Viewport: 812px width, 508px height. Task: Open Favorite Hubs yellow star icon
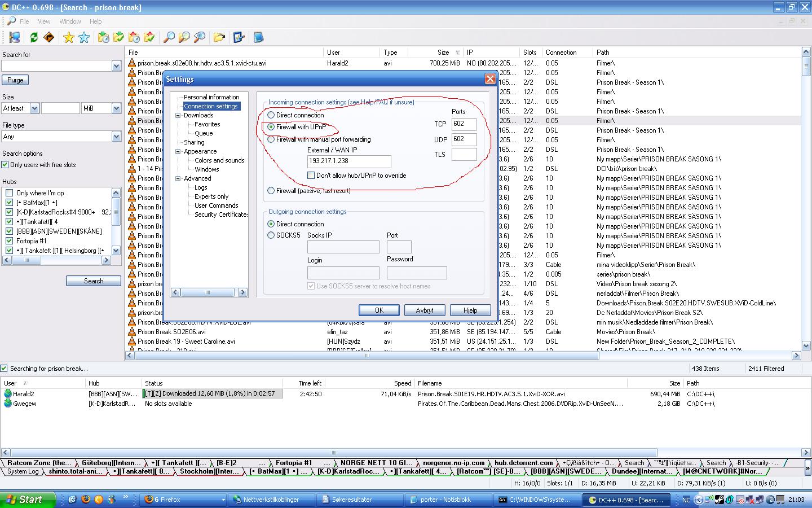(69, 37)
